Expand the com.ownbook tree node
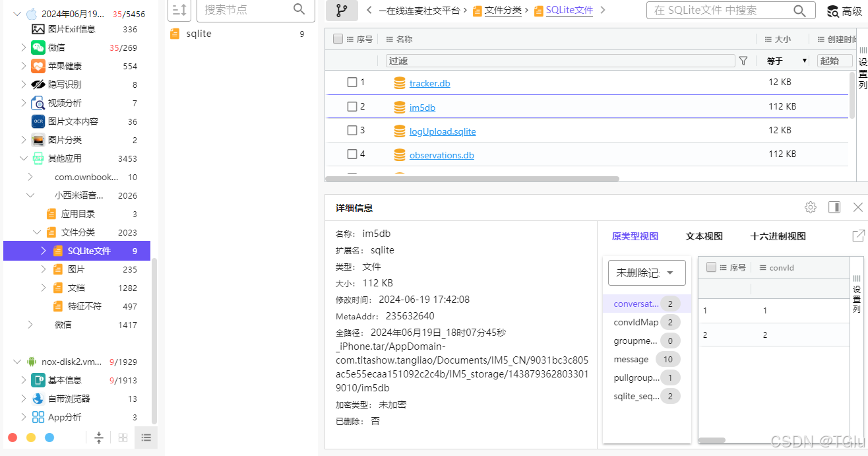868x456 pixels. coord(30,177)
